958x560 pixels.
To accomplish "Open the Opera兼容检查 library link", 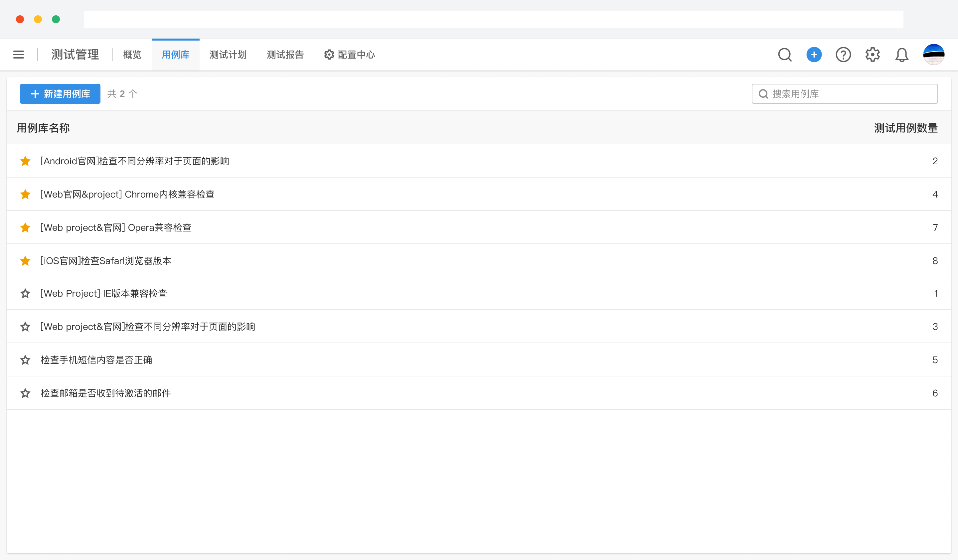I will [116, 227].
